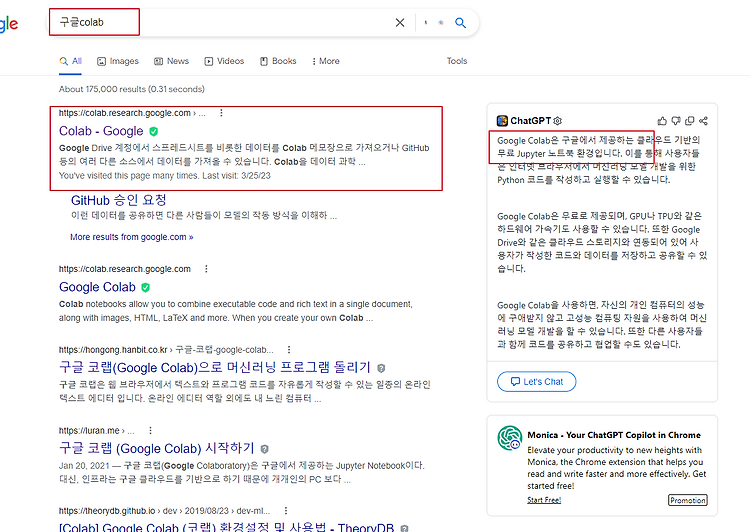Click the search by image lens icon
This screenshot has width=750, height=532.
point(441,22)
